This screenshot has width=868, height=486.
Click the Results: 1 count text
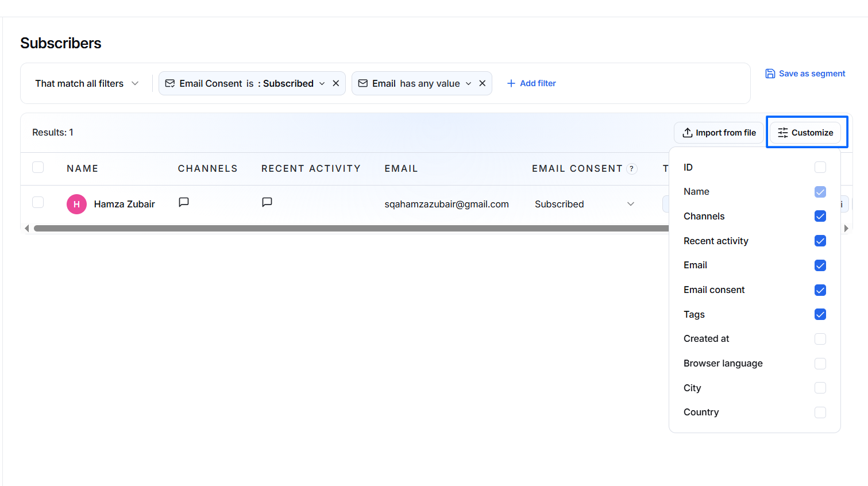[53, 132]
